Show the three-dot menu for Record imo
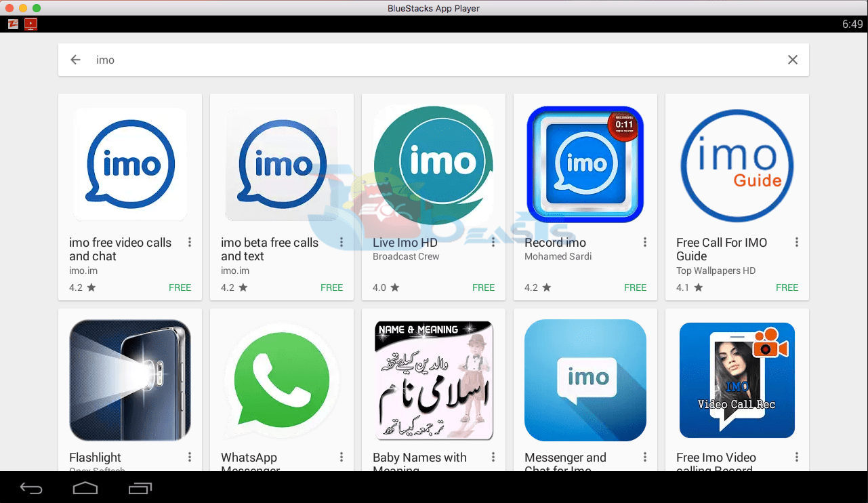This screenshot has height=503, width=868. pyautogui.click(x=645, y=243)
